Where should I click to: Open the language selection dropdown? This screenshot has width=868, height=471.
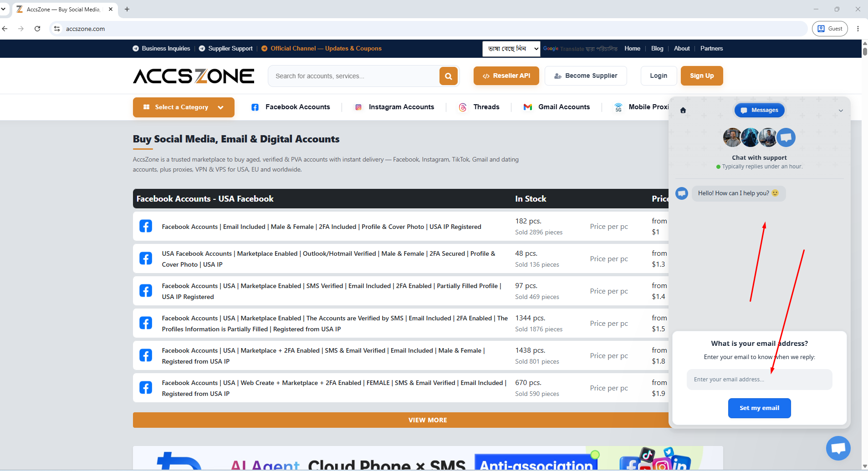511,49
